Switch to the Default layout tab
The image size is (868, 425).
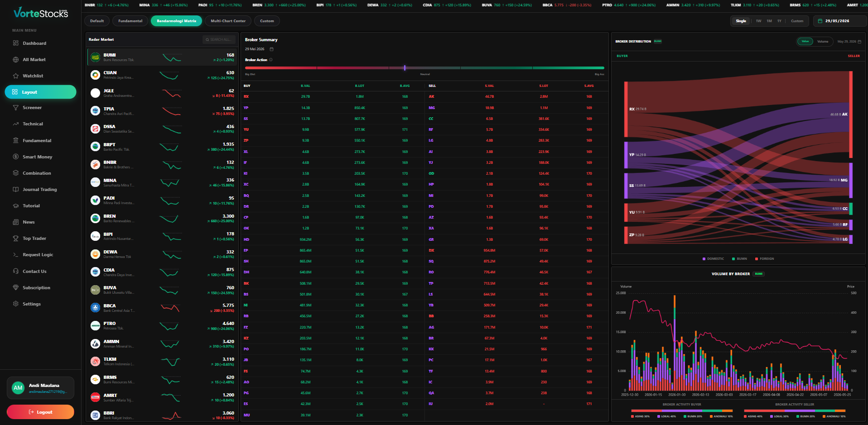click(97, 21)
